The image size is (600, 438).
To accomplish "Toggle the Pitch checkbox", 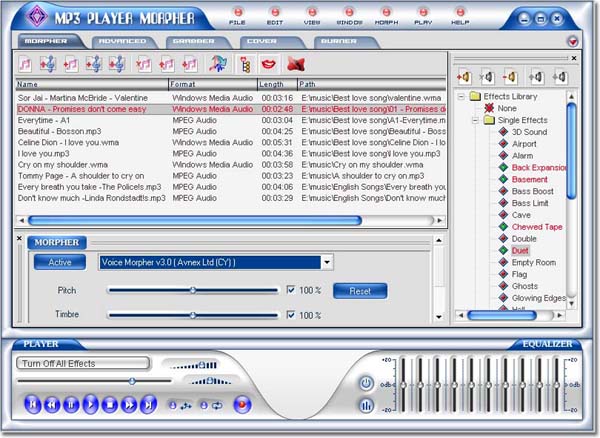I will (291, 290).
